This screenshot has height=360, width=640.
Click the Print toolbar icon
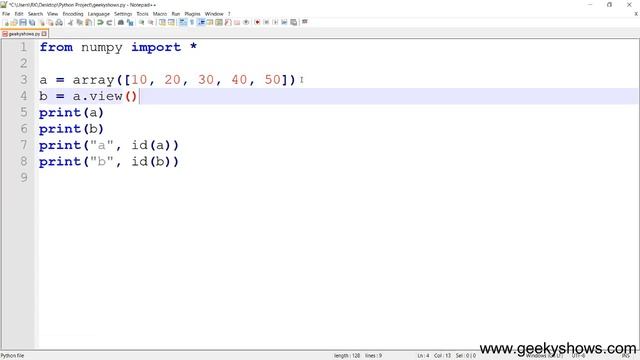(x=59, y=22)
